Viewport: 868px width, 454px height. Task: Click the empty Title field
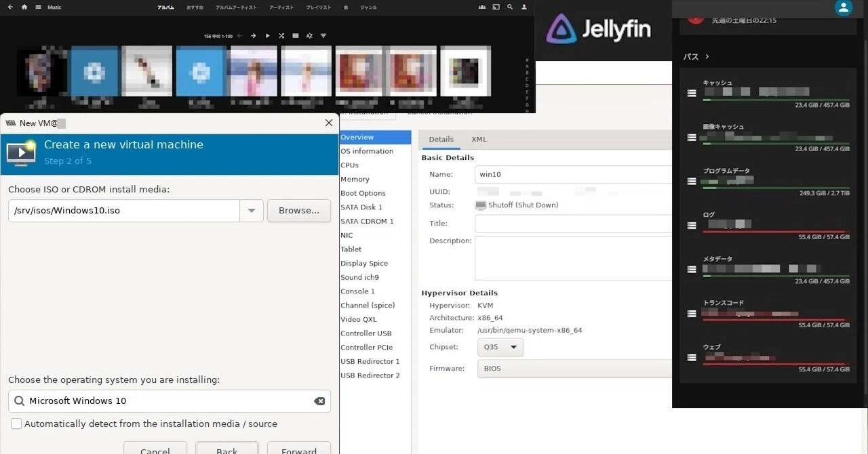(x=574, y=224)
